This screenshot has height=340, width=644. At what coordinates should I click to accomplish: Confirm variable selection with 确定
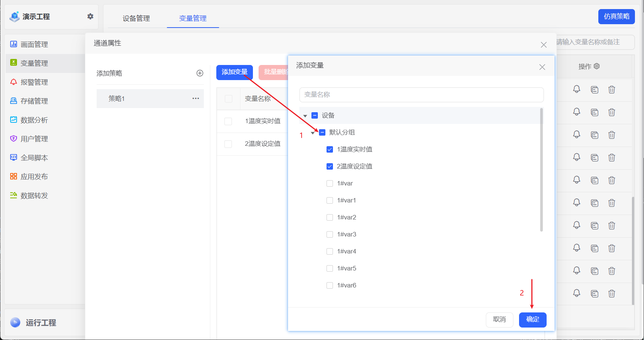click(532, 320)
